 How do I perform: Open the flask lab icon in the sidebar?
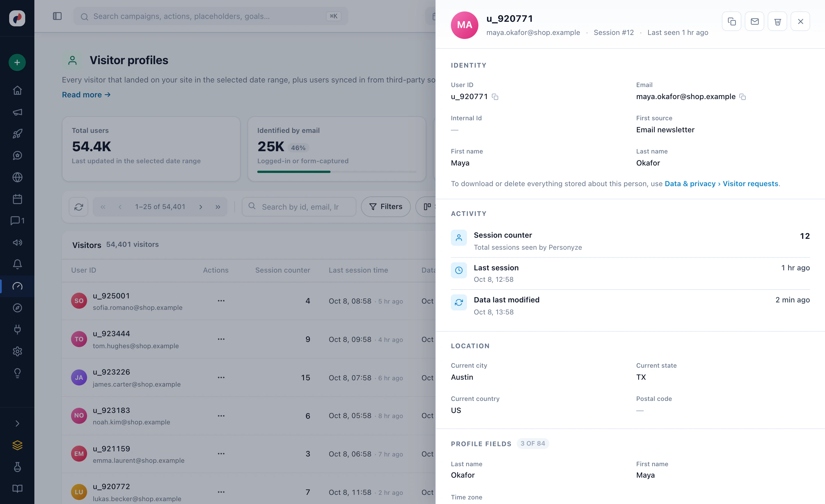click(17, 467)
